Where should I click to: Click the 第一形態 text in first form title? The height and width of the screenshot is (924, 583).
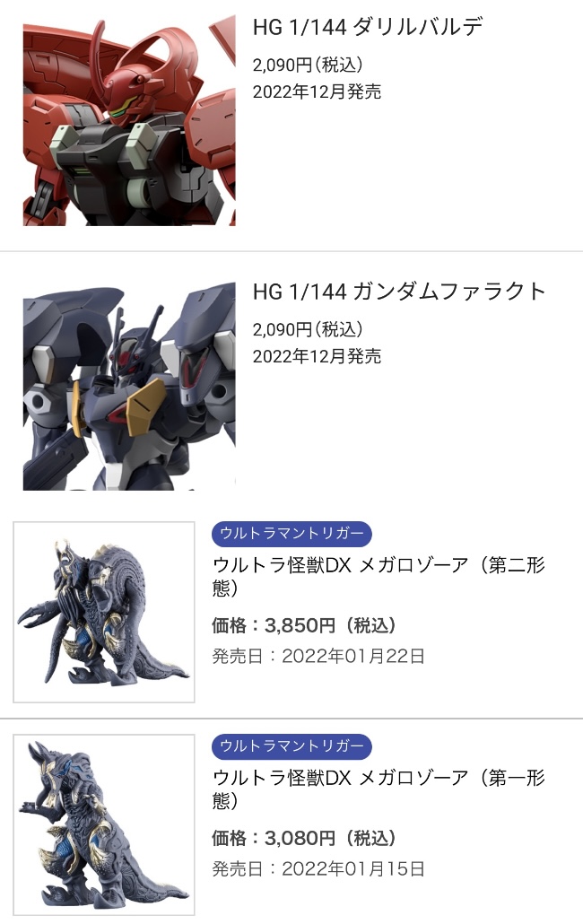coord(517,778)
